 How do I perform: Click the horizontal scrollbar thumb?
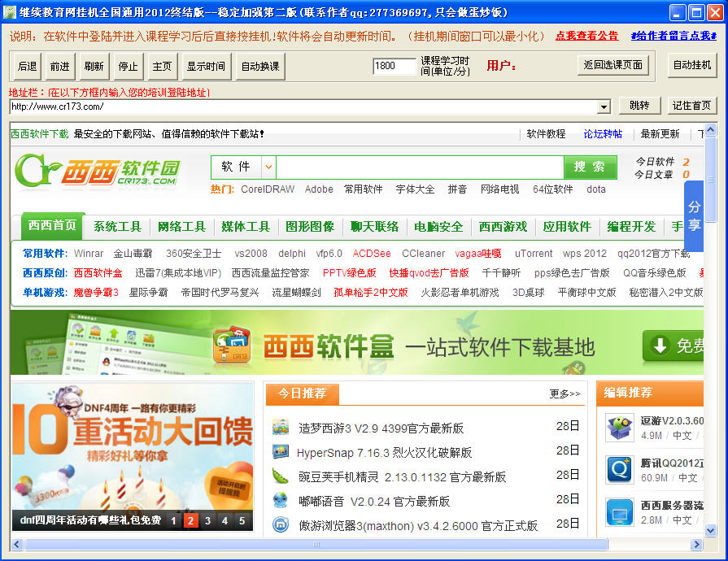316,544
